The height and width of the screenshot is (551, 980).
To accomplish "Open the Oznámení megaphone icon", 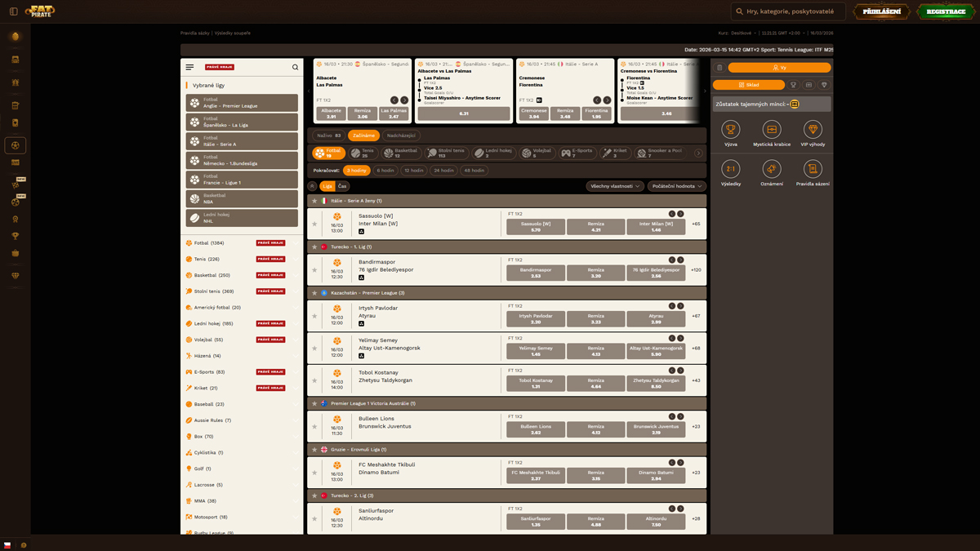I will tap(772, 169).
